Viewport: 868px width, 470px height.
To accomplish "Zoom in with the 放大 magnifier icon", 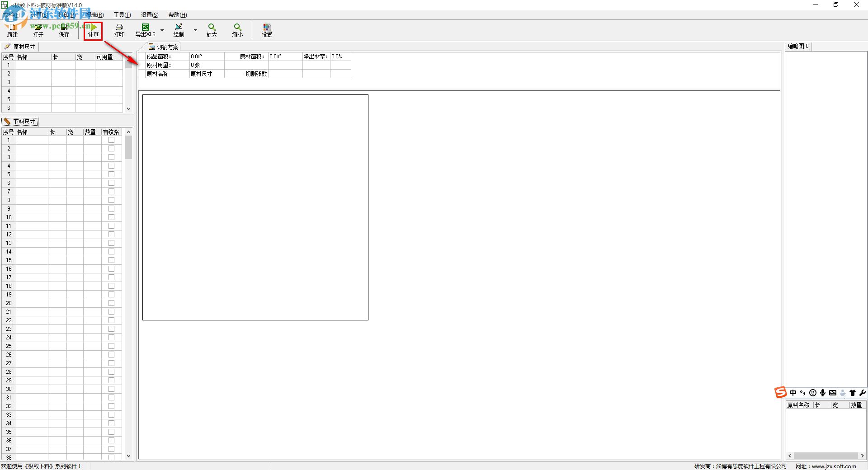I will 212,30.
